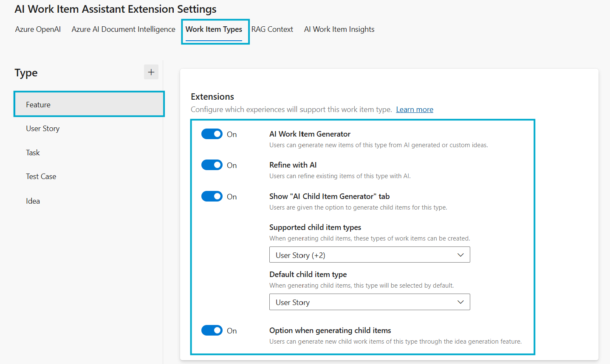Turn off Refine with AI
Screen dimensions: 610x364
(x=212, y=165)
